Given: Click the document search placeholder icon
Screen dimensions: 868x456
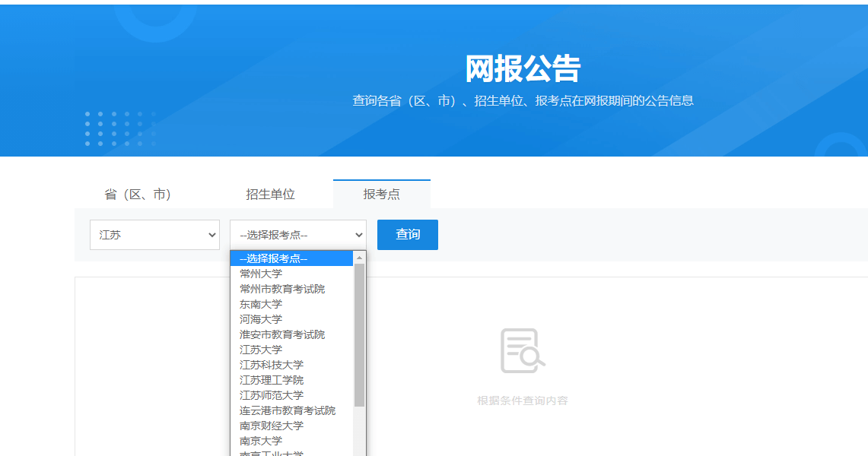Looking at the screenshot, I should click(522, 351).
